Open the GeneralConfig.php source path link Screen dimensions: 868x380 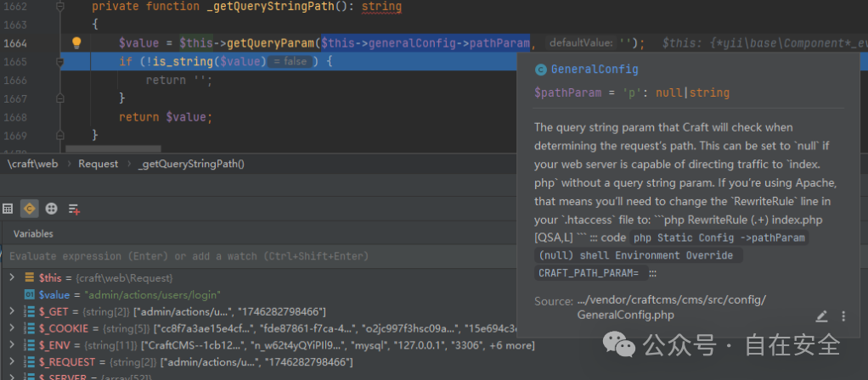tap(672, 308)
